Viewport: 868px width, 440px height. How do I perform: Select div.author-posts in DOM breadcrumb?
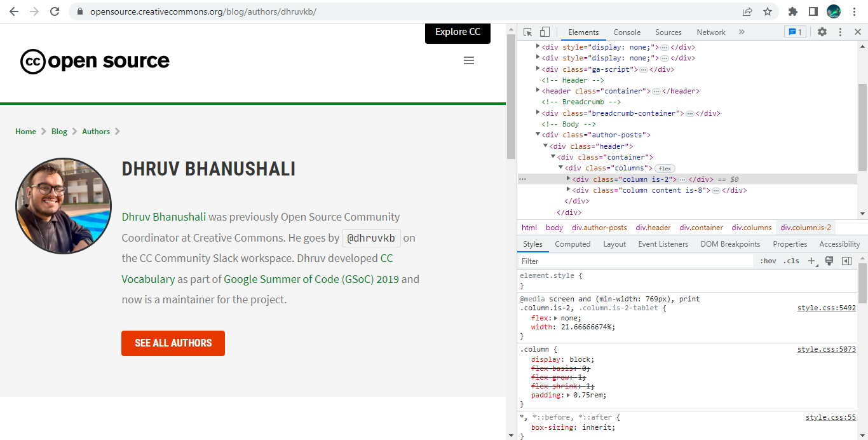[599, 228]
